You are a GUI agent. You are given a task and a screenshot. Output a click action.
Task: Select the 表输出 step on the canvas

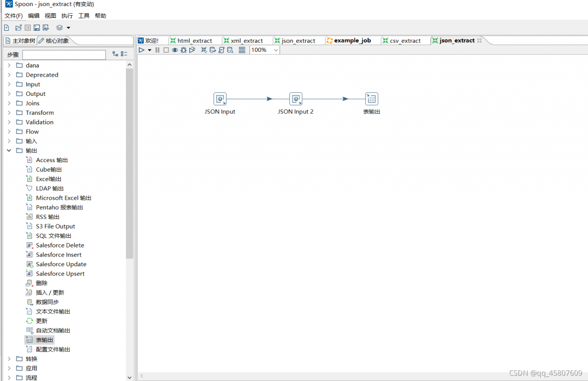372,99
